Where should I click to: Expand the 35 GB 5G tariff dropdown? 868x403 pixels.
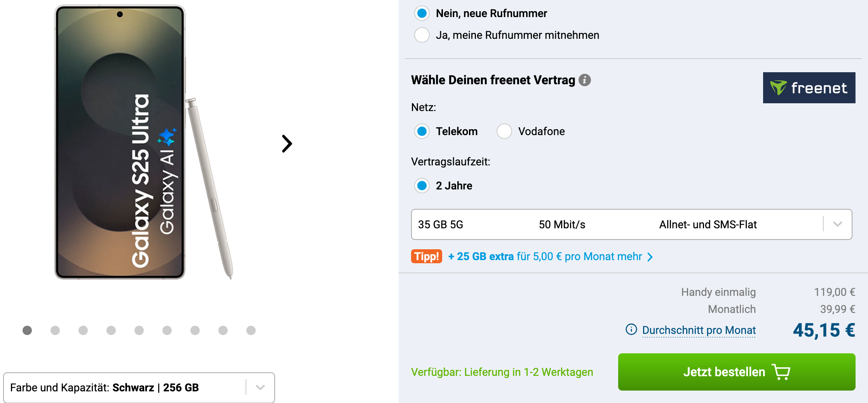point(632,224)
